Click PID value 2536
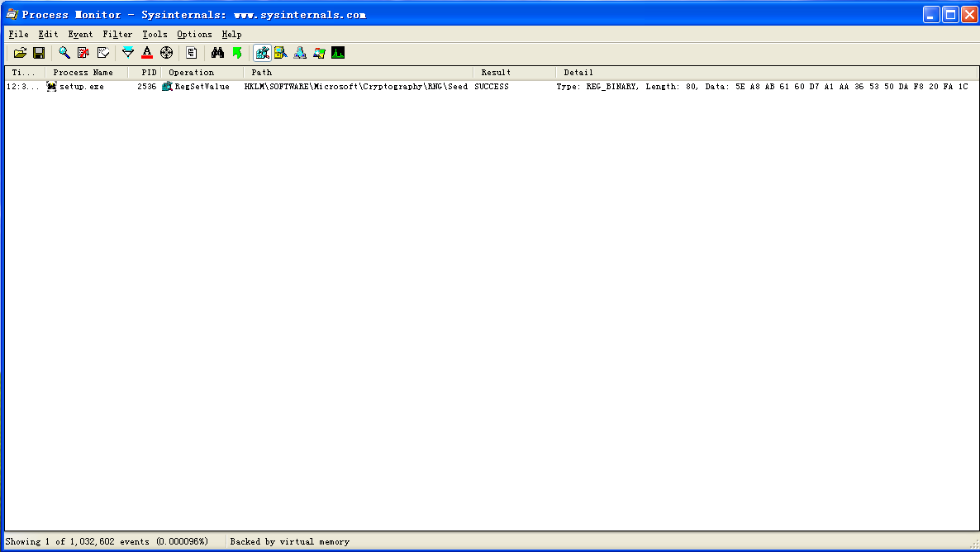The height and width of the screenshot is (552, 980). [147, 87]
